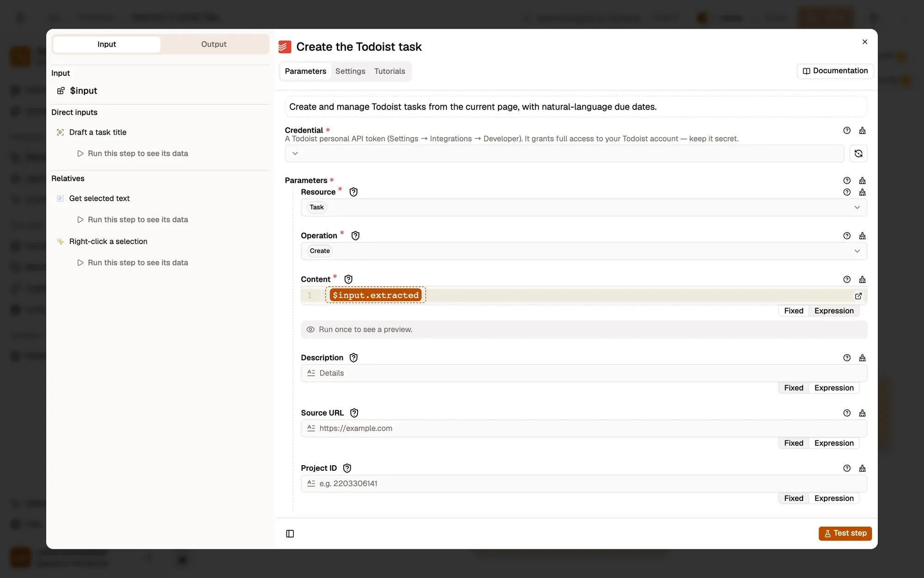Open Description row help icon
Image resolution: width=924 pixels, height=578 pixels.
coord(847,358)
